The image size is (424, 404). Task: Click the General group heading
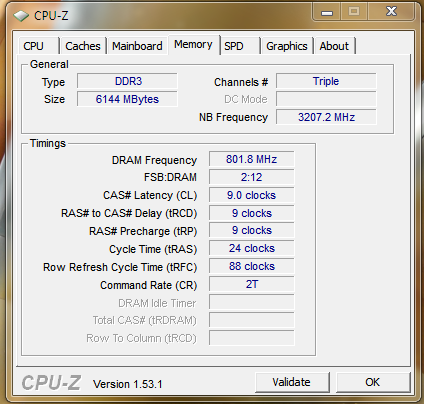49,64
